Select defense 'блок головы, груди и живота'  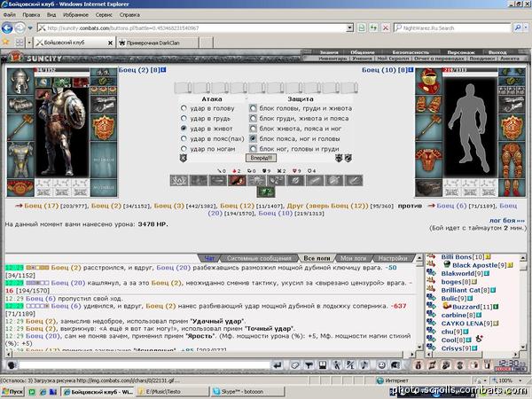tap(253, 108)
